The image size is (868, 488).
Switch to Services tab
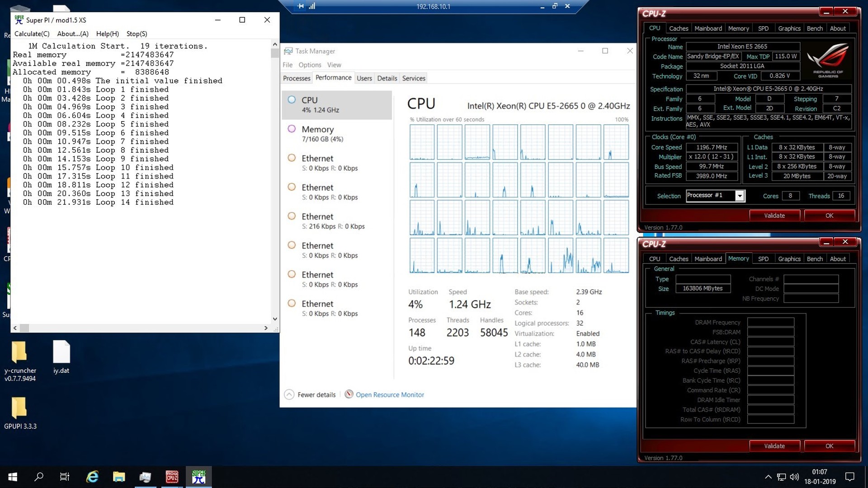[x=414, y=78]
